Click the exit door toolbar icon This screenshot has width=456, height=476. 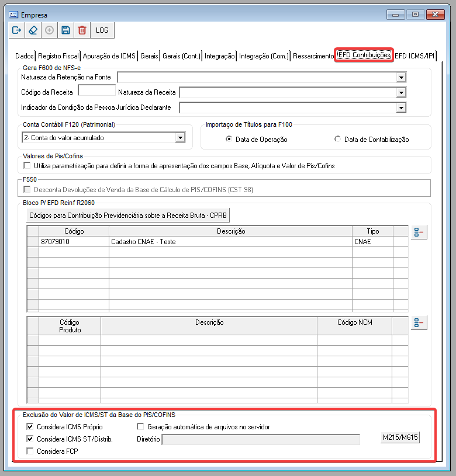[x=17, y=30]
